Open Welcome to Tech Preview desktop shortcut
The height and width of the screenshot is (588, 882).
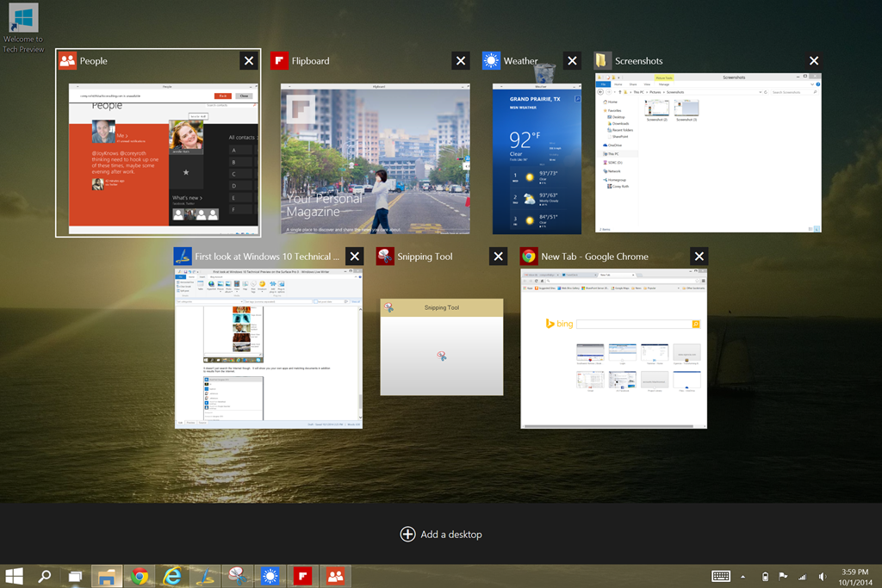tap(23, 28)
